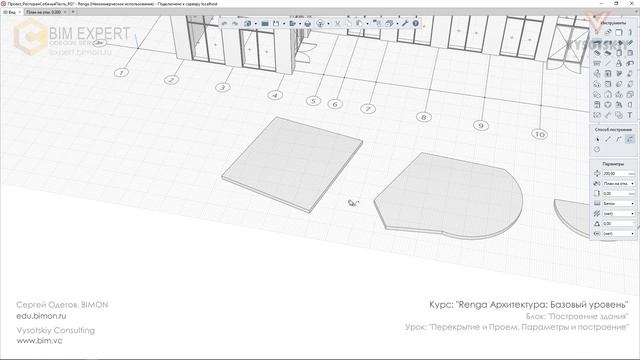This screenshot has height=360, width=640.
Task: Click the thickness field showing 200.00
Action: [x=619, y=173]
